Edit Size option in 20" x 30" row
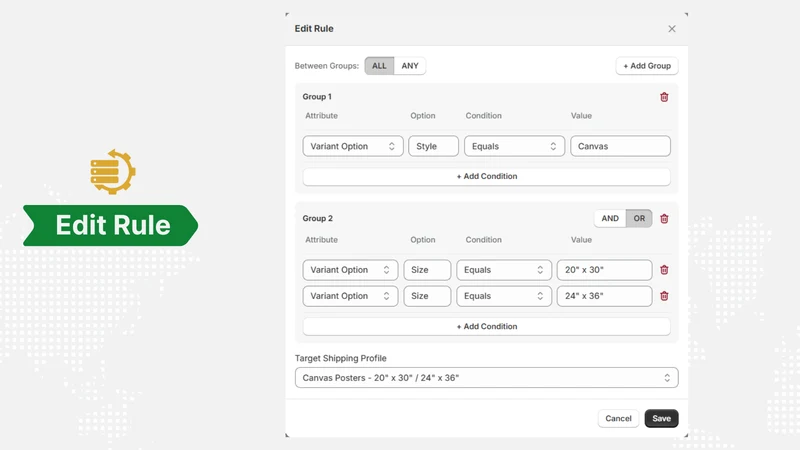 pyautogui.click(x=427, y=270)
